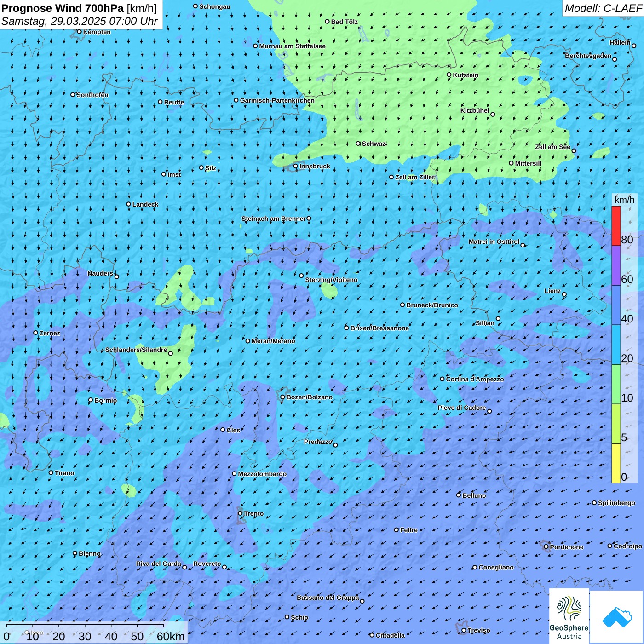The height and width of the screenshot is (644, 644).
Task: Click the Kempten city marker
Action: pos(79,32)
